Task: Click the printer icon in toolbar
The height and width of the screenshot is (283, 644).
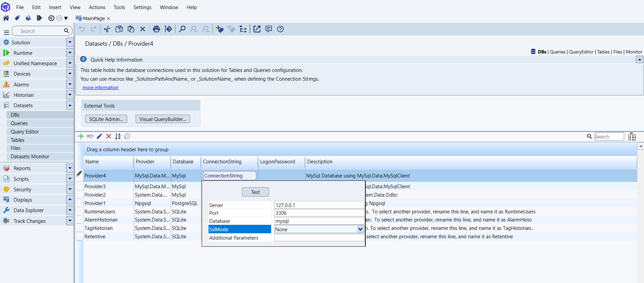Action: 156,29
